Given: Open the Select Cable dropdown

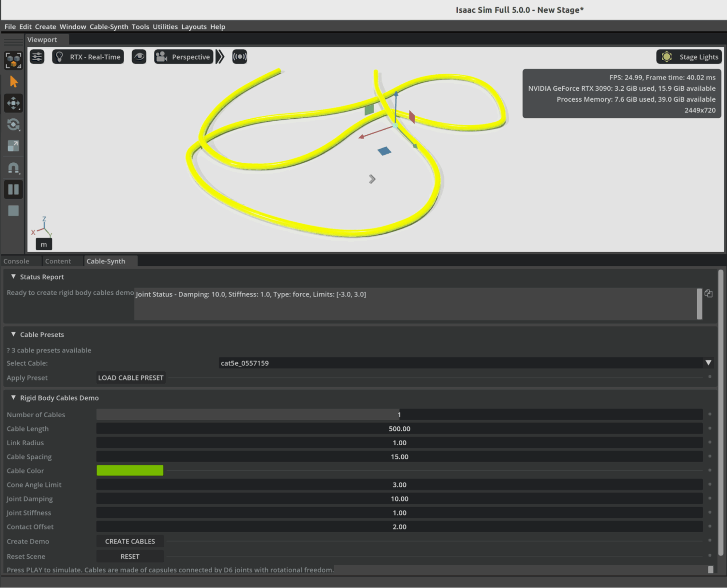Looking at the screenshot, I should [709, 363].
